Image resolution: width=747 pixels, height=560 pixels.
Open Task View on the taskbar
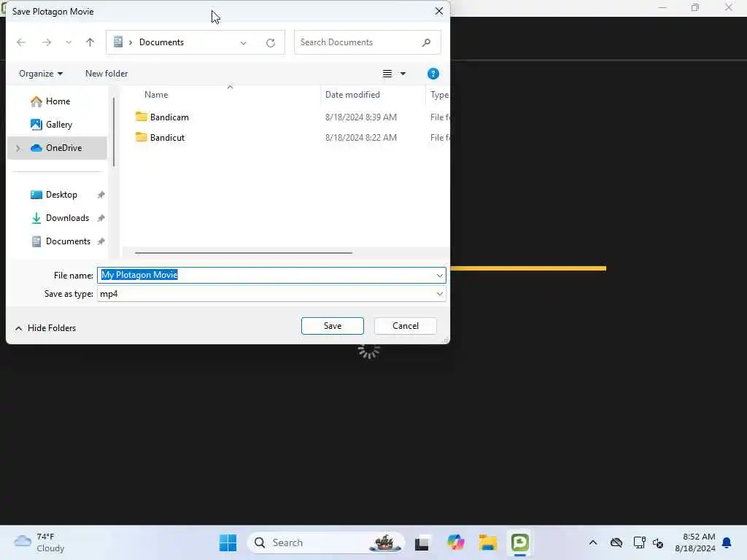(422, 542)
